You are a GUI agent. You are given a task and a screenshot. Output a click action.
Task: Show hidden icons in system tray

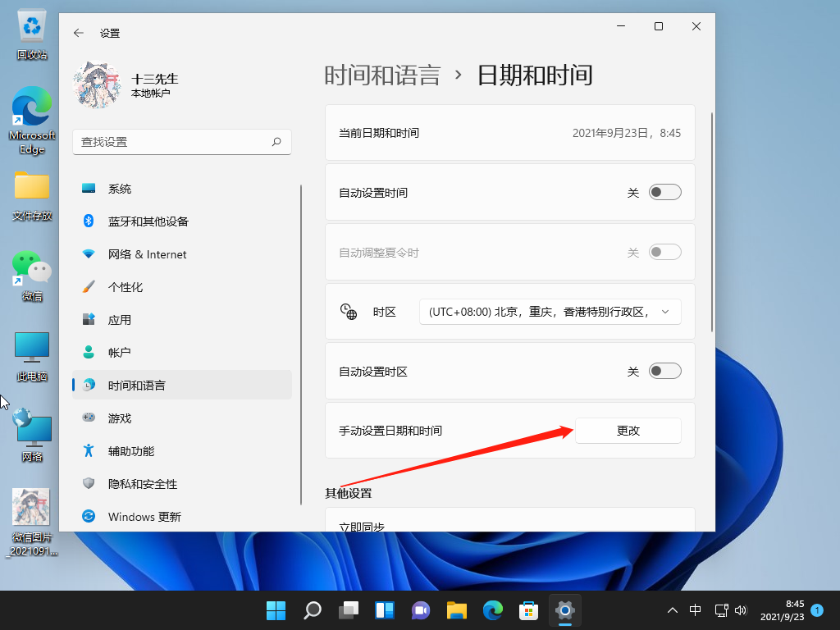click(673, 610)
